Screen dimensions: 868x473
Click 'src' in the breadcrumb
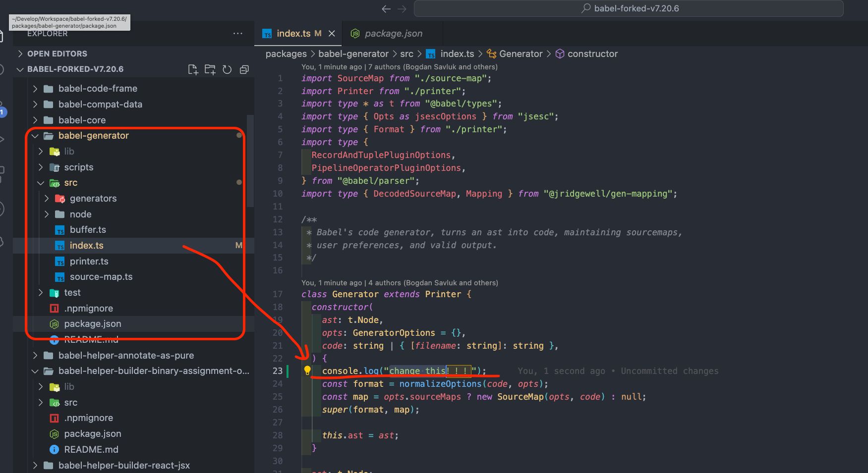click(x=406, y=54)
